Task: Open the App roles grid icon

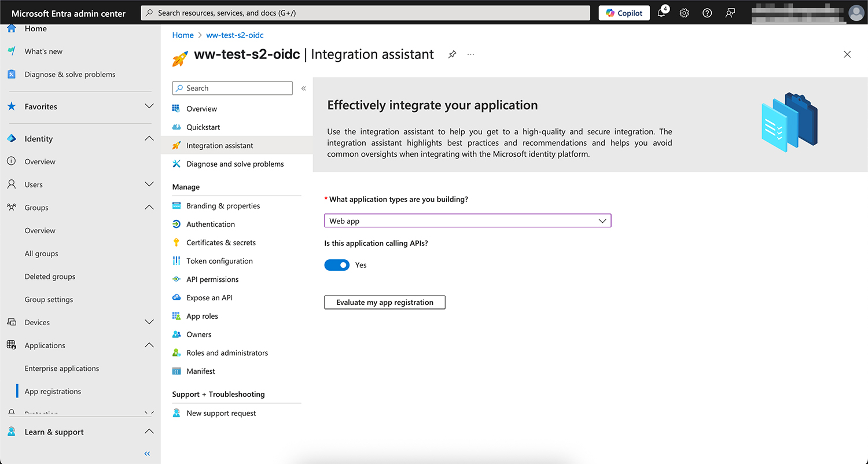Action: tap(175, 316)
